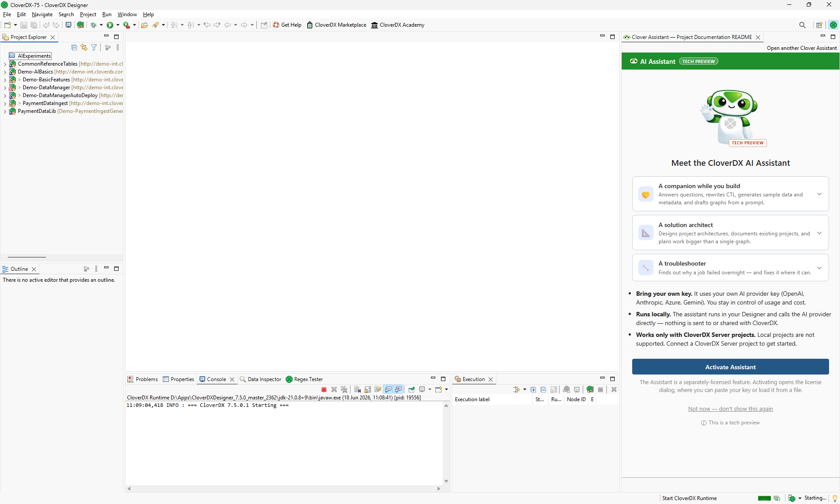Click the Debug bug icon
Image resolution: width=840 pixels, height=504 pixels.
[93, 25]
